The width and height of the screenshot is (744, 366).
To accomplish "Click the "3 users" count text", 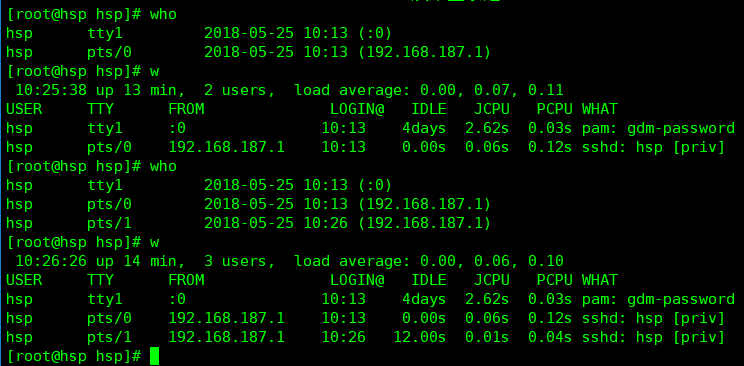I will click(236, 261).
